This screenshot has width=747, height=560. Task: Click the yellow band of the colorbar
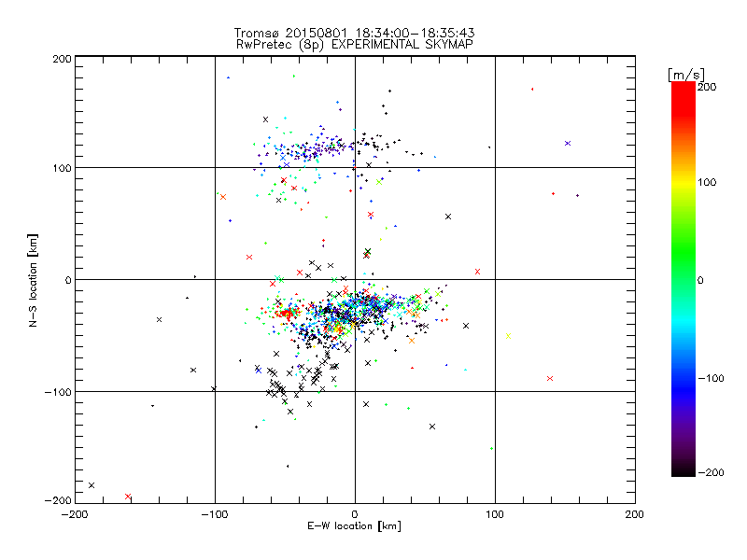point(684,183)
